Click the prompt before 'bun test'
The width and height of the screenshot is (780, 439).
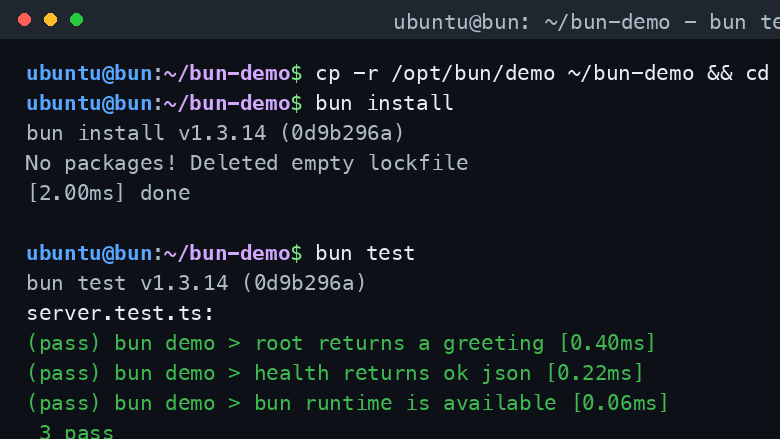164,254
